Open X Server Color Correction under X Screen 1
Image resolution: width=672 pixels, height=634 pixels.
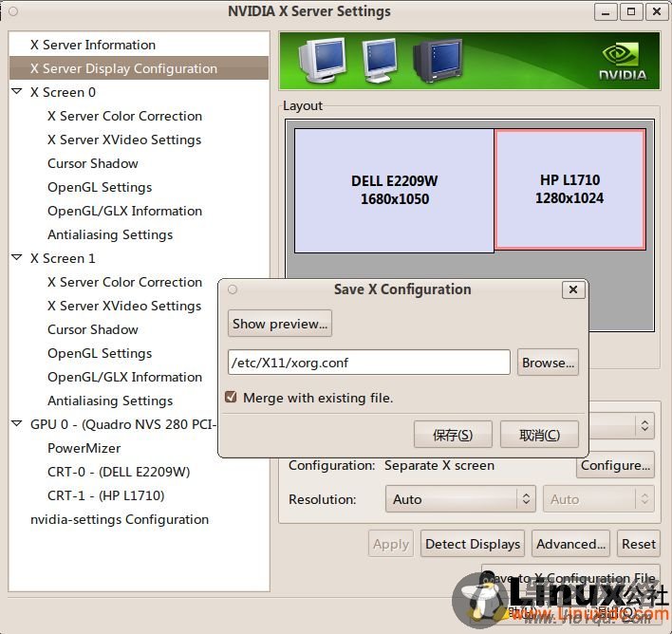pyautogui.click(x=124, y=282)
